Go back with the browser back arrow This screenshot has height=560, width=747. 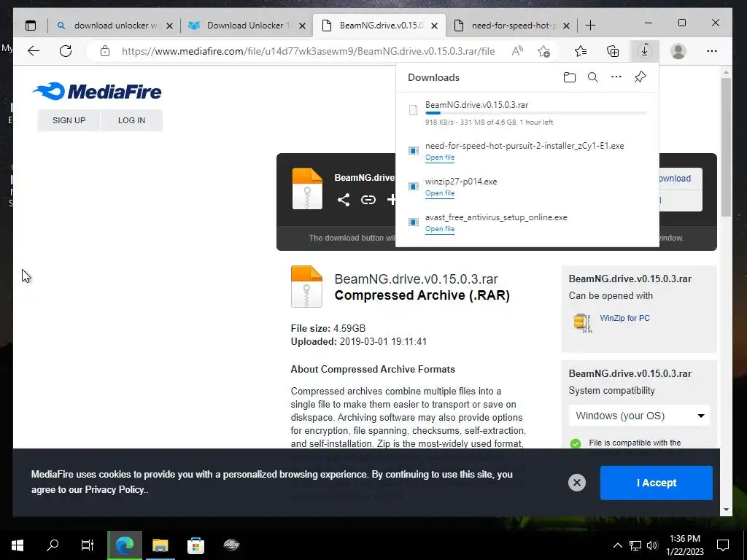point(34,51)
